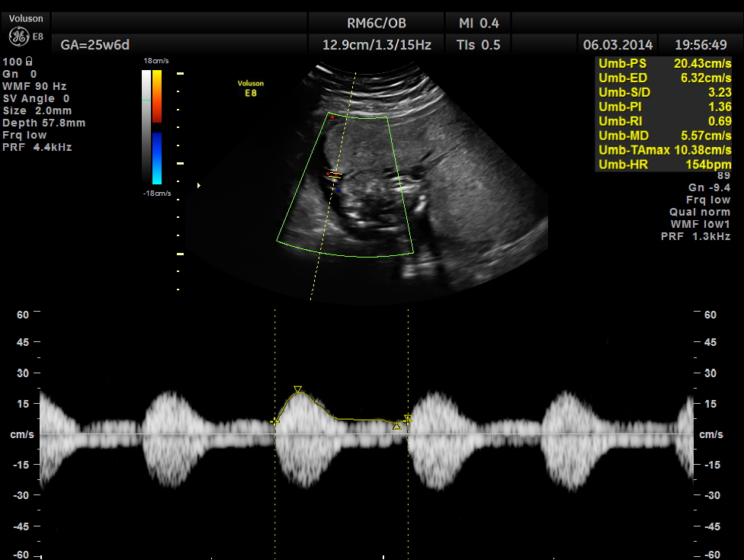
Task: Click the yellow Voluson E8 label on image
Action: pos(249,88)
